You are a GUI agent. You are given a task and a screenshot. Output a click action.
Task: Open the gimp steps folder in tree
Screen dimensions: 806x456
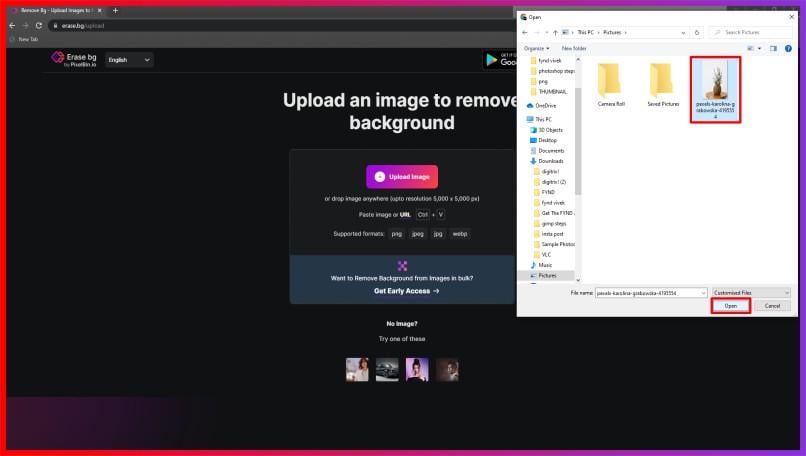point(550,224)
